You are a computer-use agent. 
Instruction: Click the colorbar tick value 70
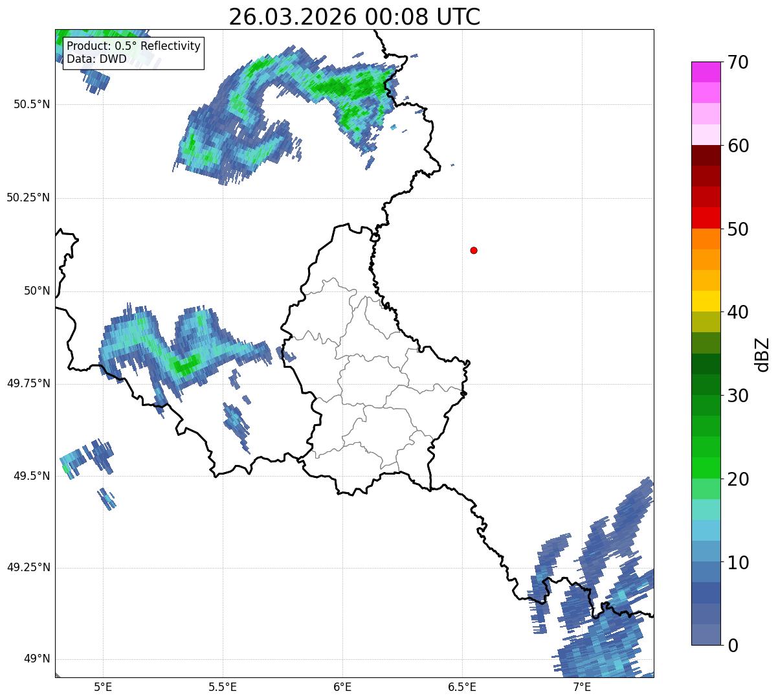coord(738,62)
